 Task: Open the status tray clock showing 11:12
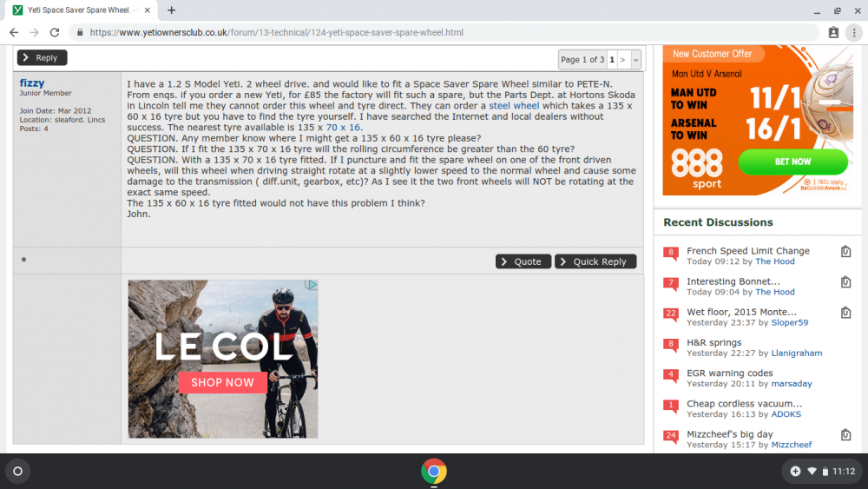click(x=844, y=472)
